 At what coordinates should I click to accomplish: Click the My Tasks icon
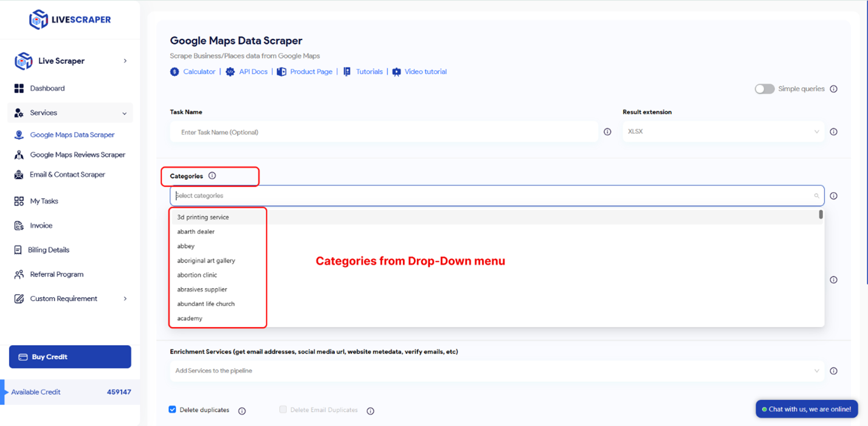19,201
